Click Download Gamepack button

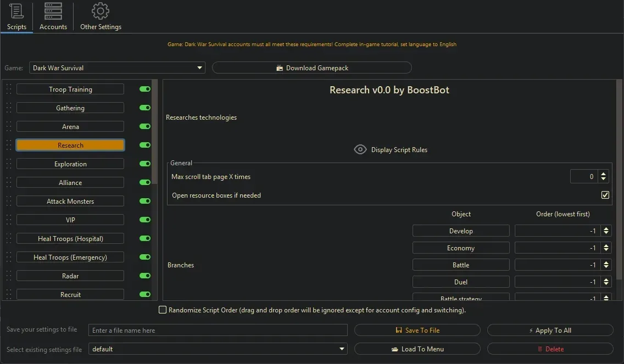(x=312, y=68)
